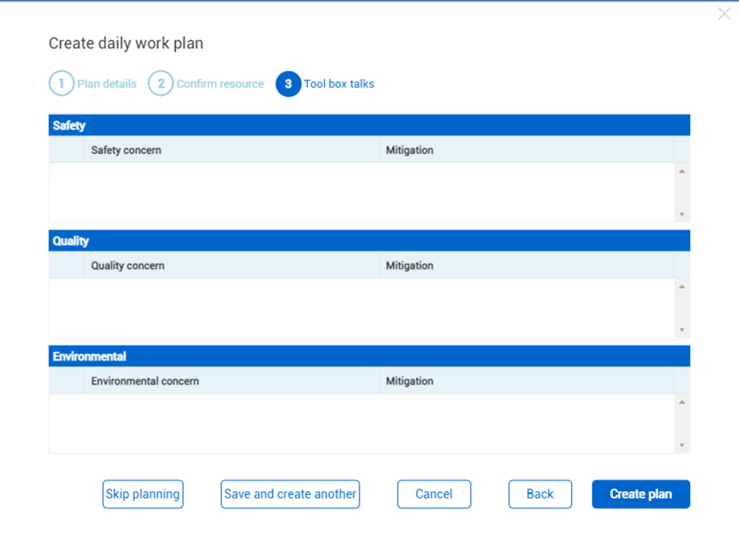Open the Plan details step

[x=107, y=84]
